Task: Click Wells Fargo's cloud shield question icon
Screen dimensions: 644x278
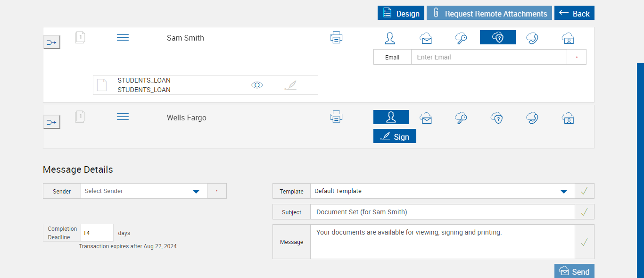Action: pyautogui.click(x=497, y=118)
